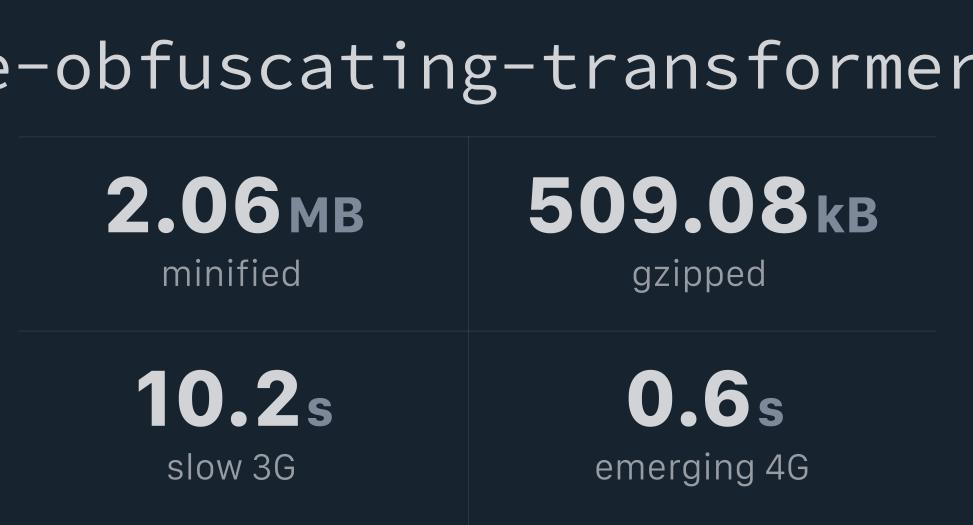This screenshot has height=525, width=973.
Task: Select the 10.2 download time value
Action: [x=218, y=399]
